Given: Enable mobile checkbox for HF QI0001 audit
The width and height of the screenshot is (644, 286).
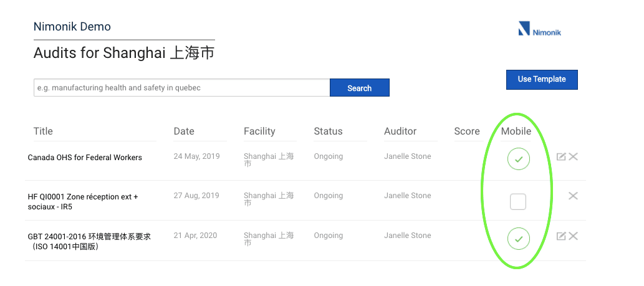Looking at the screenshot, I should [x=518, y=202].
